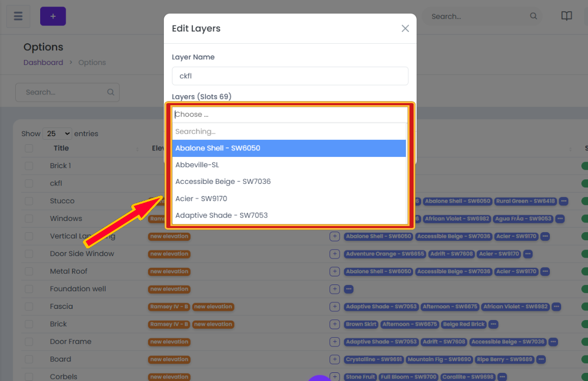
Task: Click the purple plus add button
Action: click(53, 16)
